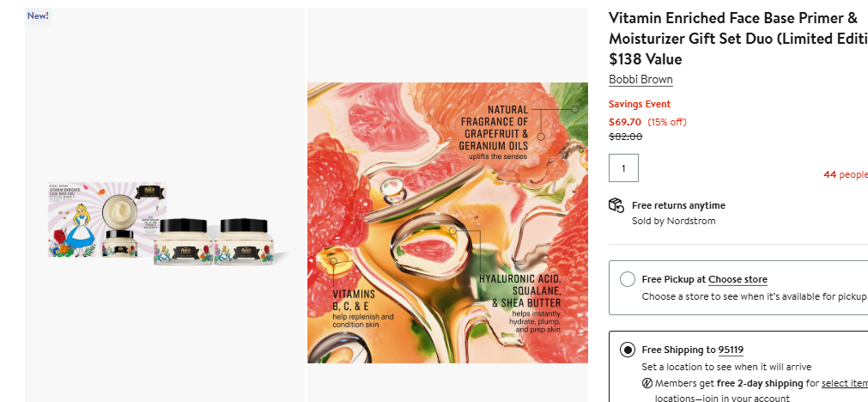Click the free returns box icon

pyautogui.click(x=616, y=205)
